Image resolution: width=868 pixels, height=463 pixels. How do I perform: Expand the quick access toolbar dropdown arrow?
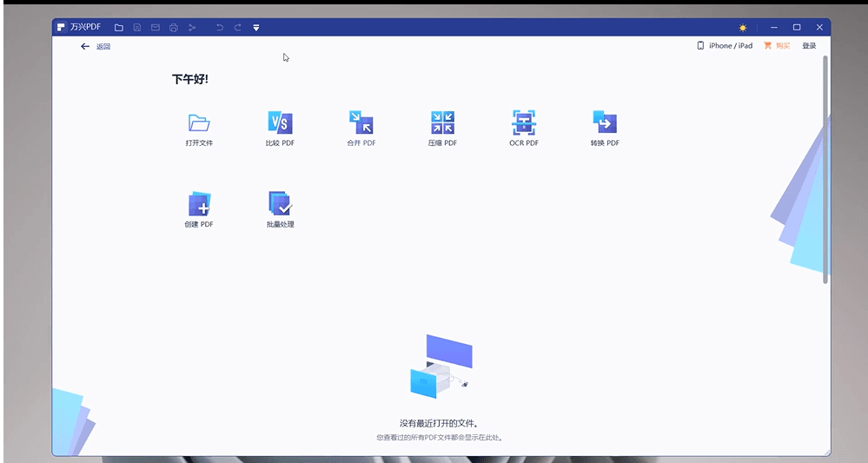pyautogui.click(x=256, y=28)
